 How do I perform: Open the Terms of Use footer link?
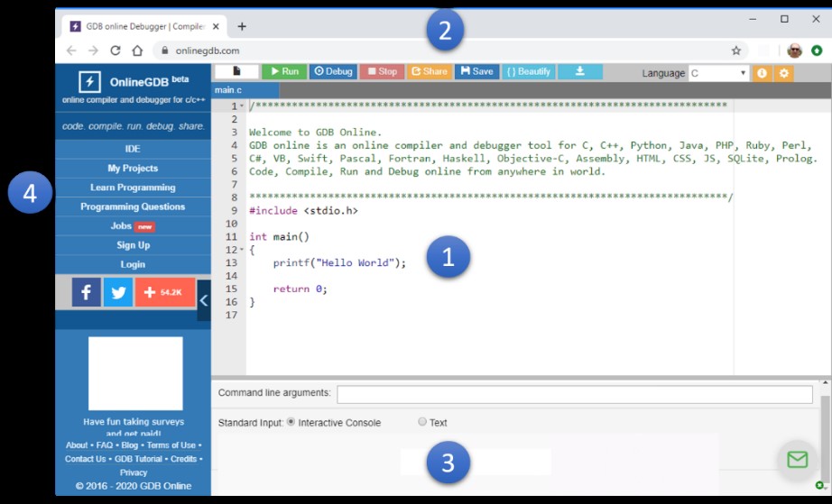[x=171, y=445]
